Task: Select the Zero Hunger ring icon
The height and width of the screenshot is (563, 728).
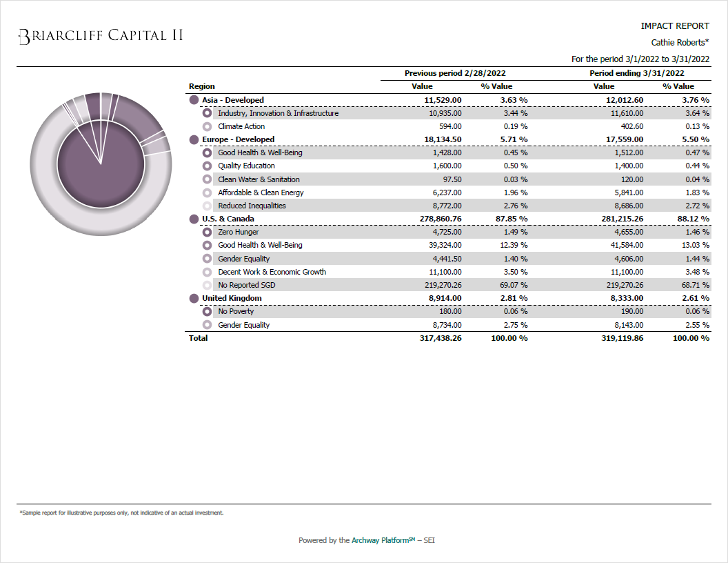Action: [207, 233]
